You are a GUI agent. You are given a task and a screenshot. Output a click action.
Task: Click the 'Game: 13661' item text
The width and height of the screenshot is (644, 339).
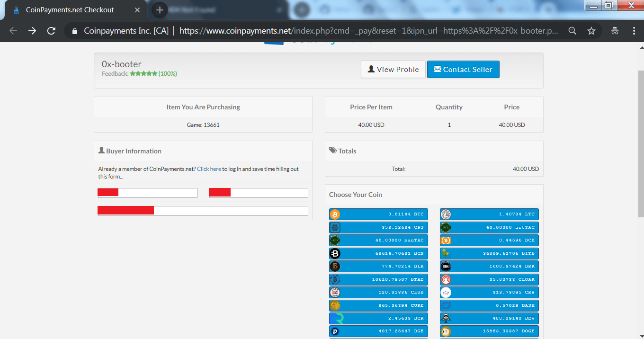[203, 125]
